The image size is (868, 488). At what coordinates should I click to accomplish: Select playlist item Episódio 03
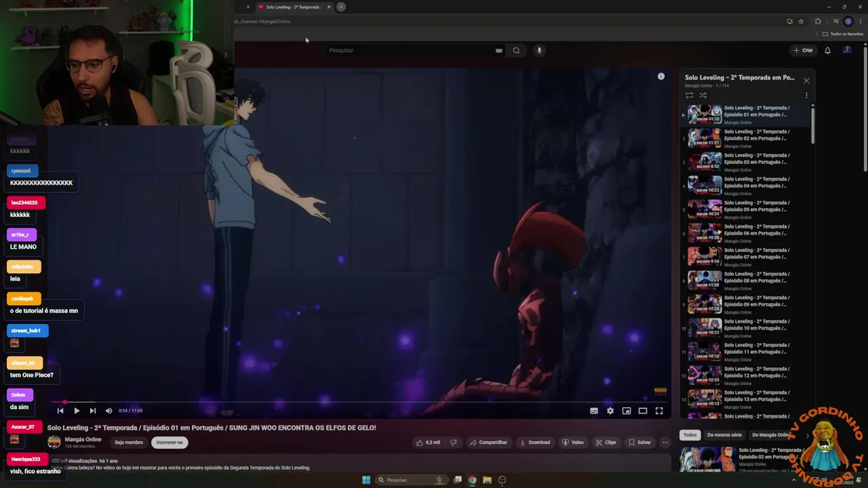coord(746,161)
